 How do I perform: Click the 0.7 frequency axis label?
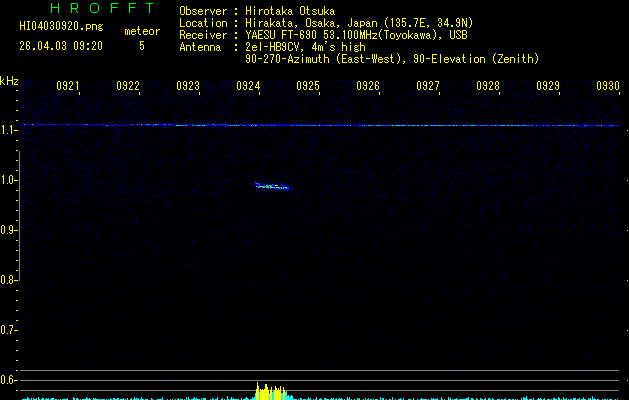[x=8, y=330]
